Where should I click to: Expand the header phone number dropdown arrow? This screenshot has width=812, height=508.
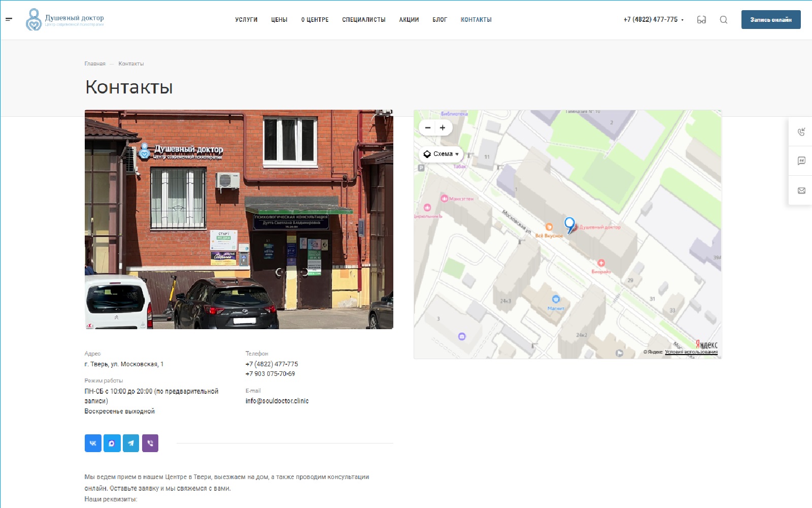click(x=683, y=20)
